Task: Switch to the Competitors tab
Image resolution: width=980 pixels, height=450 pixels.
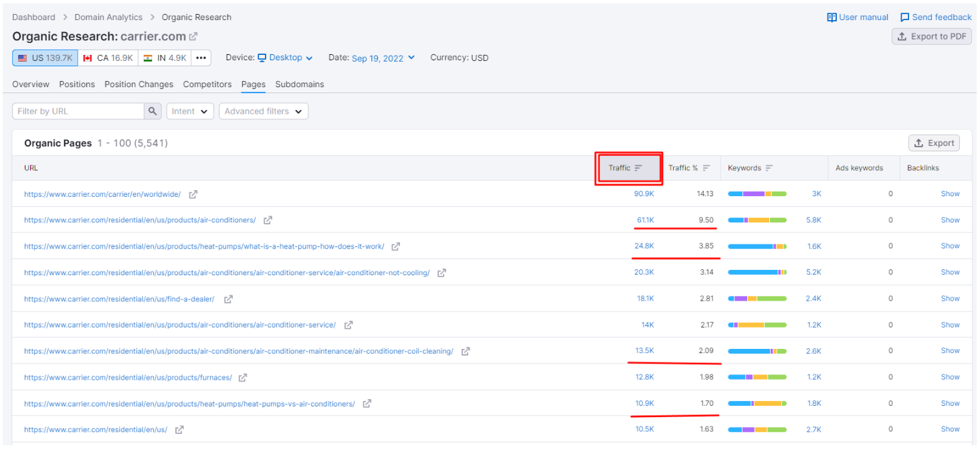Action: pos(207,84)
